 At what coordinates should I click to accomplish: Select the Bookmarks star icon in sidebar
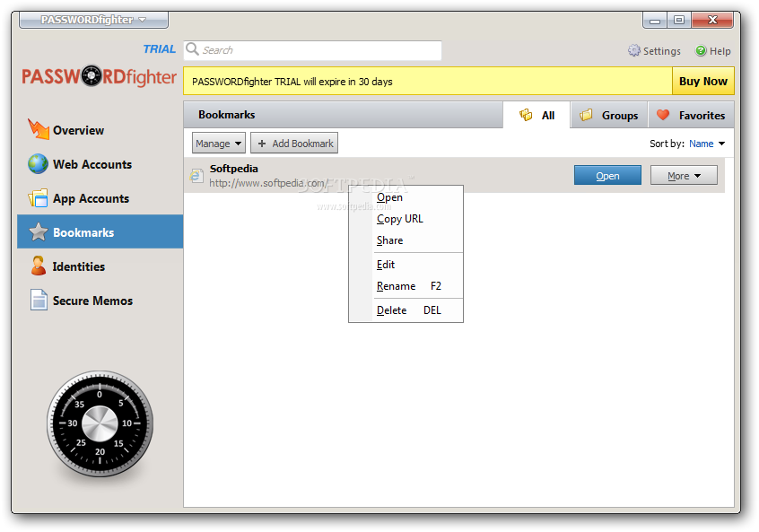click(39, 231)
